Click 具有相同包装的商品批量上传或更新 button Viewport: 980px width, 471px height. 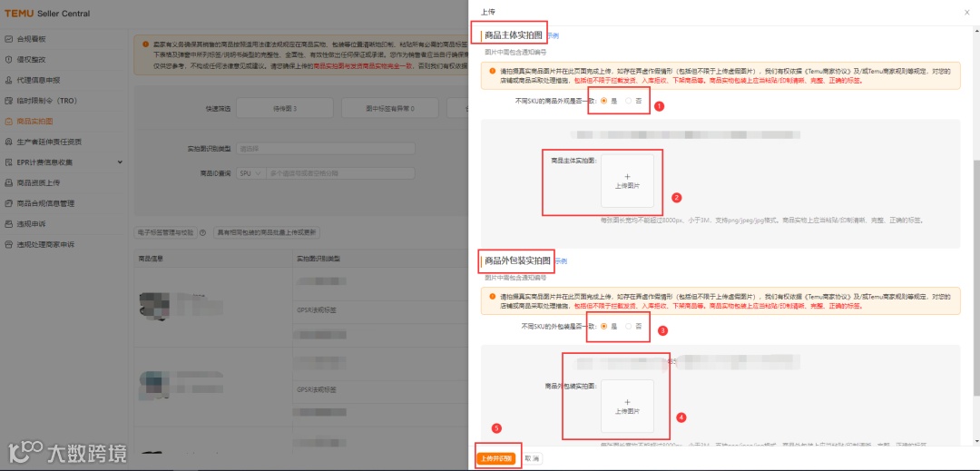(x=267, y=232)
